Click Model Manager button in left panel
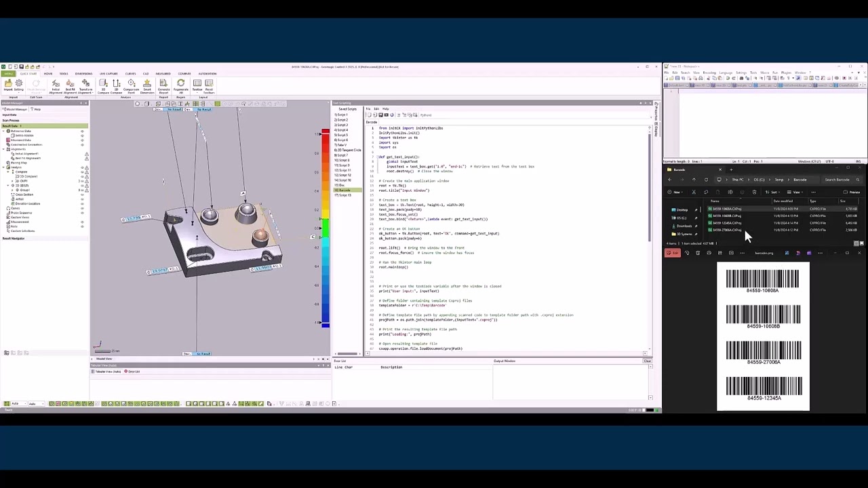The height and width of the screenshot is (488, 868). (x=15, y=109)
